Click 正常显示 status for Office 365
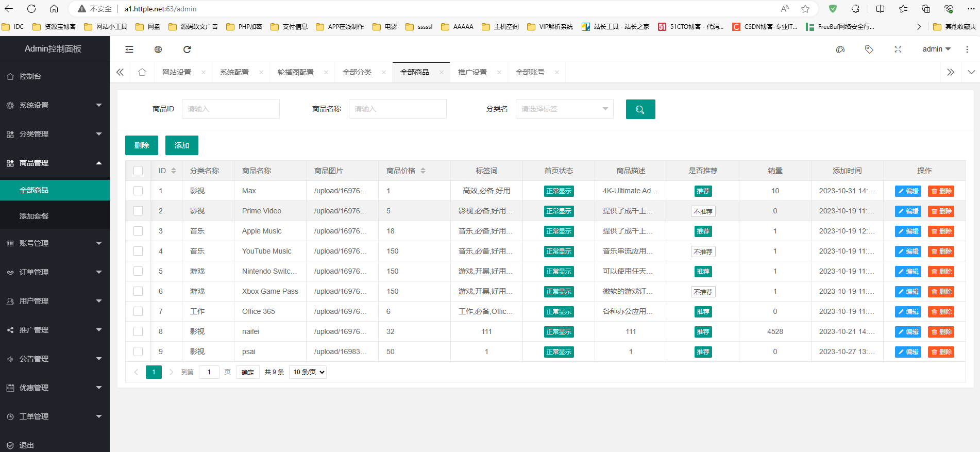980x452 pixels. (x=559, y=312)
